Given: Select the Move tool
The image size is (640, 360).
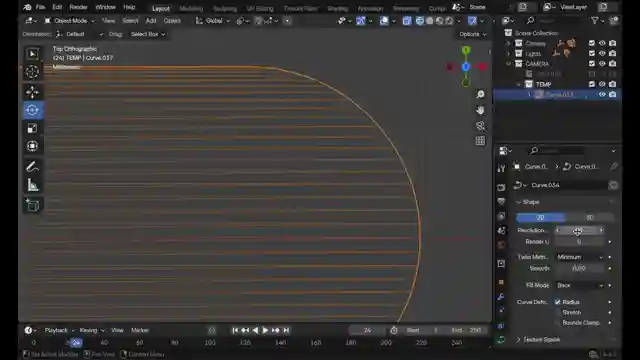Looking at the screenshot, I should coord(32,92).
